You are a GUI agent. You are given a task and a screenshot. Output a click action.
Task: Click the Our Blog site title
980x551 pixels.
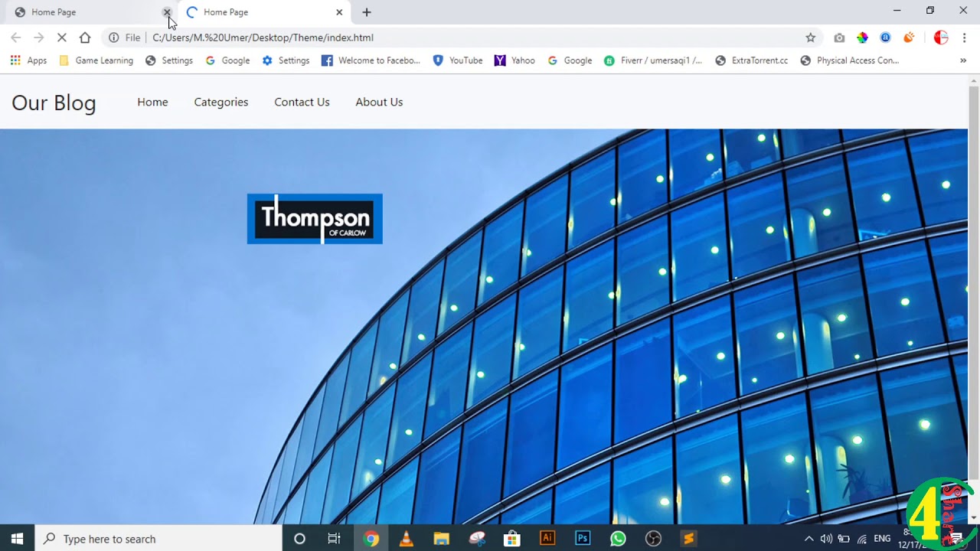[x=54, y=103]
